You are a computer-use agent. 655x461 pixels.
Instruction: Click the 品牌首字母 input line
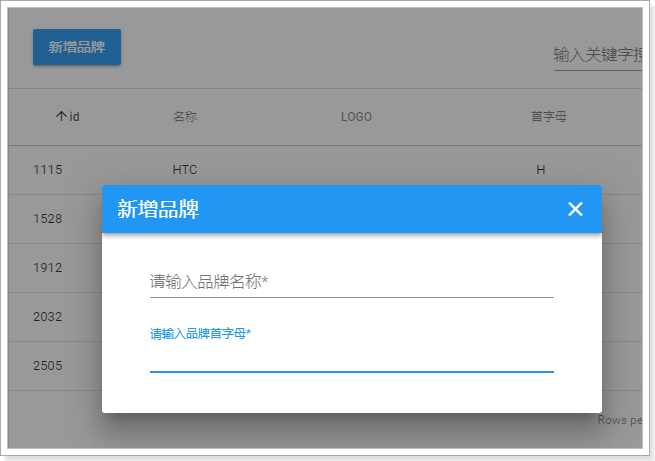351,358
